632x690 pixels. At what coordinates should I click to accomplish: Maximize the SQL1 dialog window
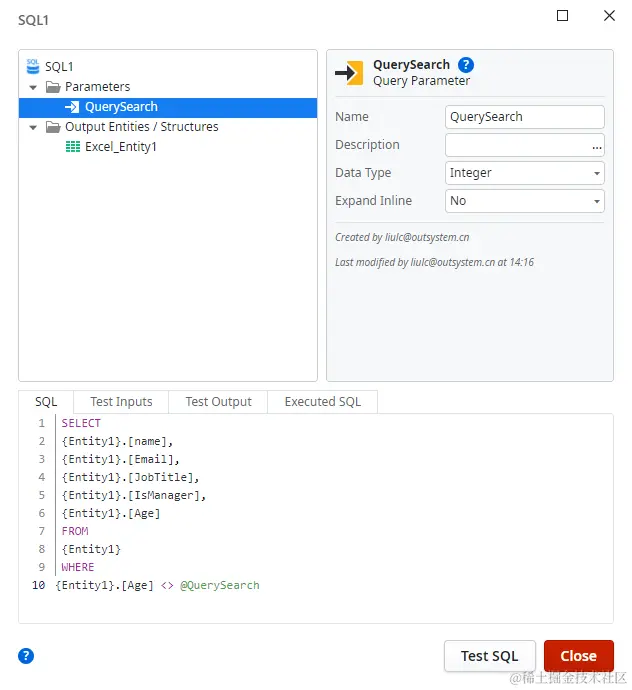562,16
